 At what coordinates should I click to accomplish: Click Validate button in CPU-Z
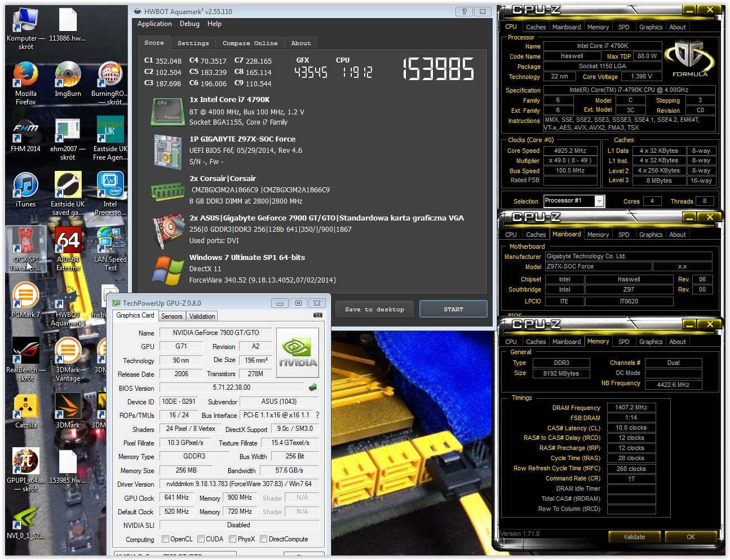pos(634,537)
